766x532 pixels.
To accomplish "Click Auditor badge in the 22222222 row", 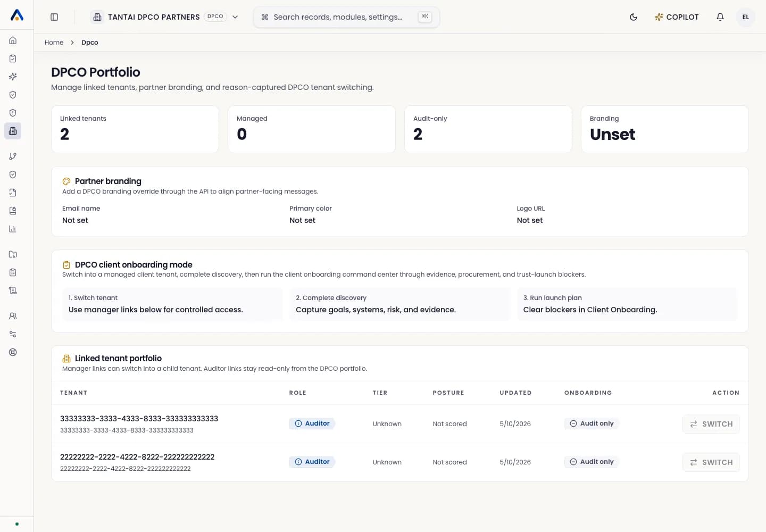I will point(312,462).
